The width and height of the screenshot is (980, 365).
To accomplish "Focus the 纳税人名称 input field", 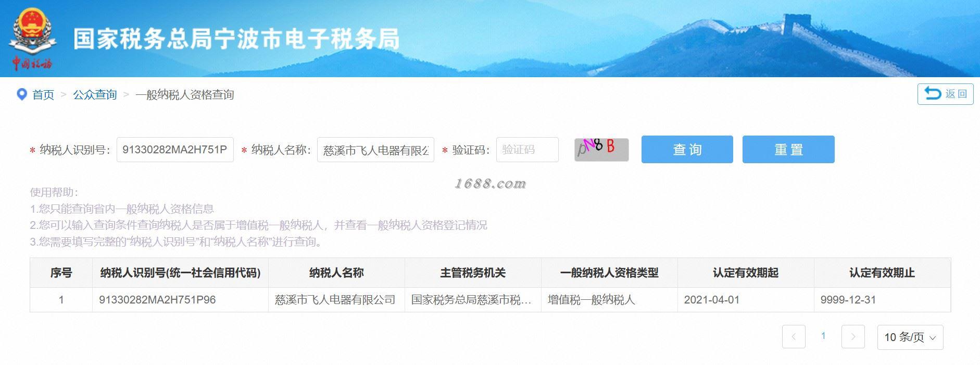I will 375,150.
